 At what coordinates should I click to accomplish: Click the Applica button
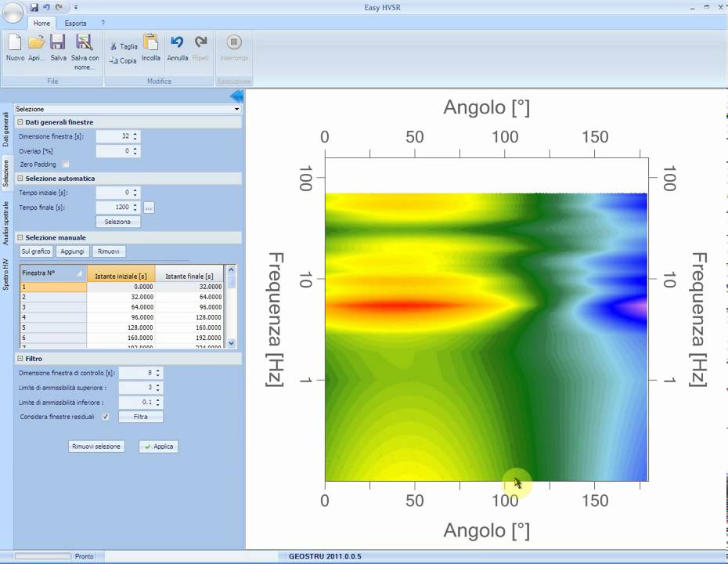click(158, 446)
